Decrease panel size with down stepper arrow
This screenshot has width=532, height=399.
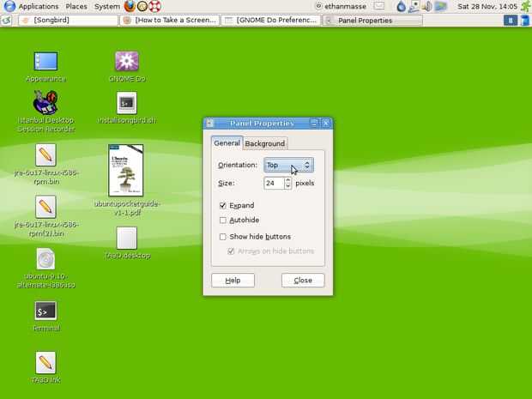pyautogui.click(x=287, y=186)
